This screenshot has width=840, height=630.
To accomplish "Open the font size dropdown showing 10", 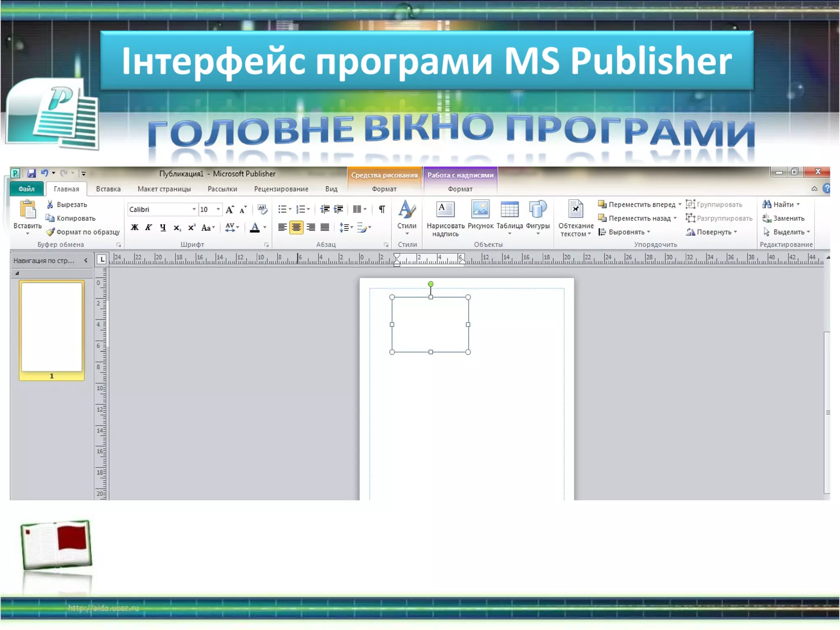I will [218, 210].
